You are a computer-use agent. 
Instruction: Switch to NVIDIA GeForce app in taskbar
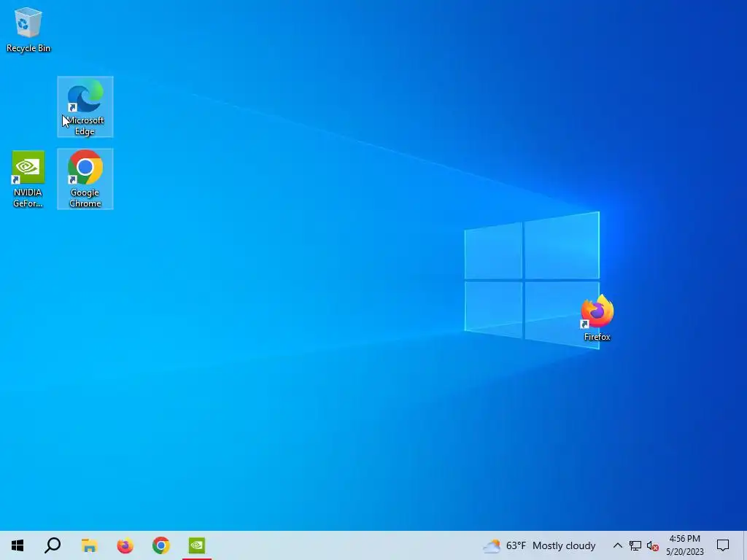[x=197, y=545]
